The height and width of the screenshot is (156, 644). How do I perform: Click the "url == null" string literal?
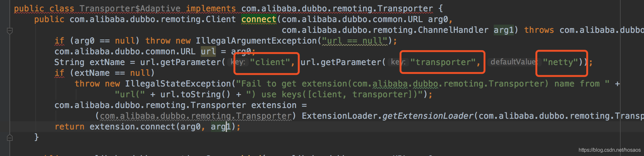point(354,41)
